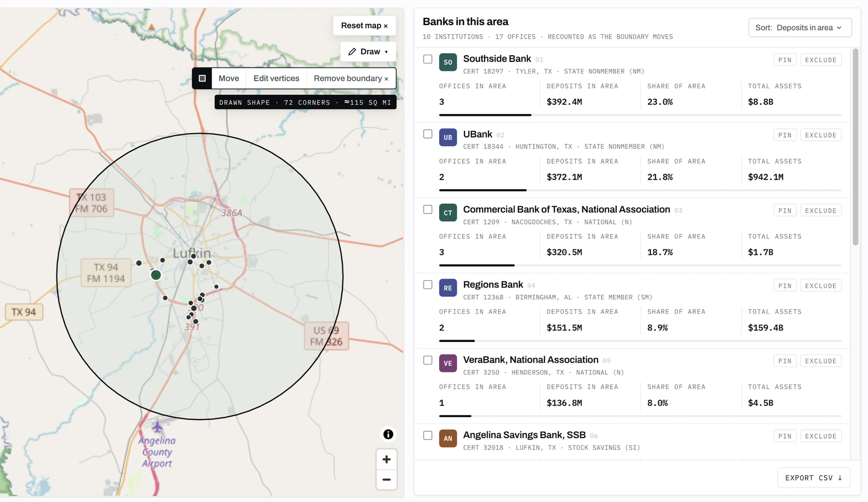The image size is (868, 502).
Task: Click the map zoom out minus button
Action: click(386, 479)
